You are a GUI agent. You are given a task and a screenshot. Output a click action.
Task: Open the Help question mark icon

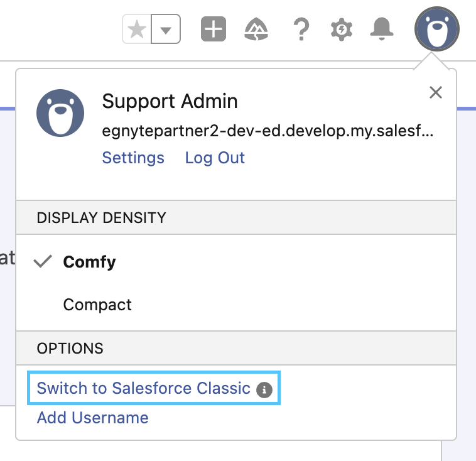301,29
